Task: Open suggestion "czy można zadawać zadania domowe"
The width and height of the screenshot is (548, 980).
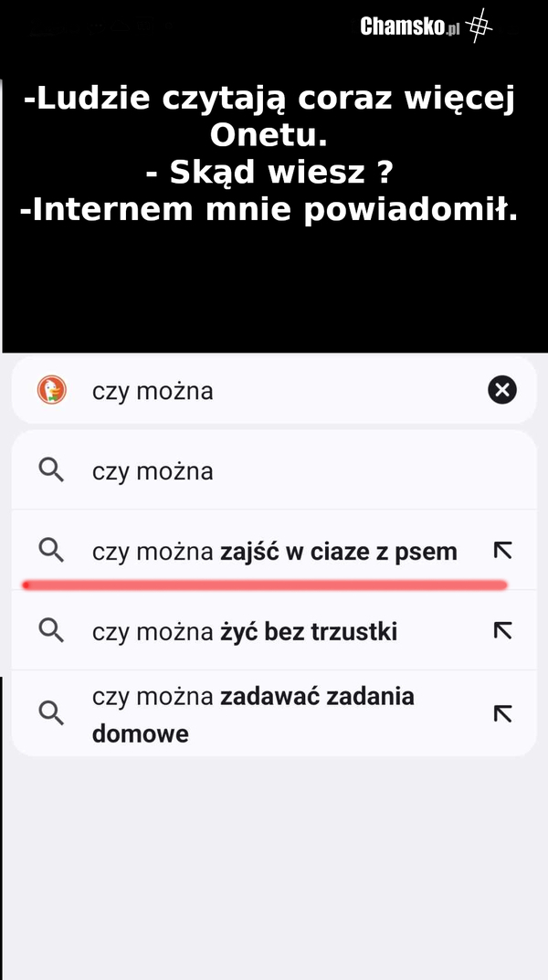Action: pos(253,714)
